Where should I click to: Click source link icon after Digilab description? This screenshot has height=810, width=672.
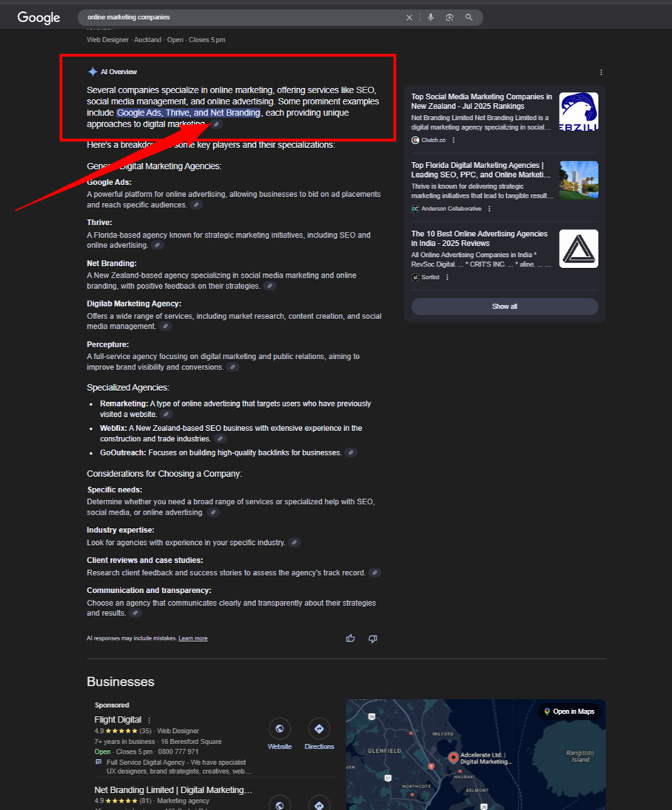[x=165, y=327]
